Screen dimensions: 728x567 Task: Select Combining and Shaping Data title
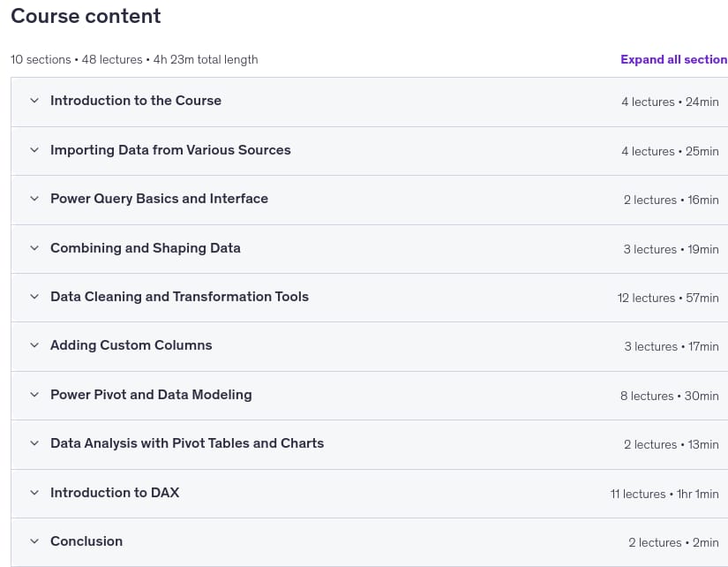pyautogui.click(x=146, y=247)
